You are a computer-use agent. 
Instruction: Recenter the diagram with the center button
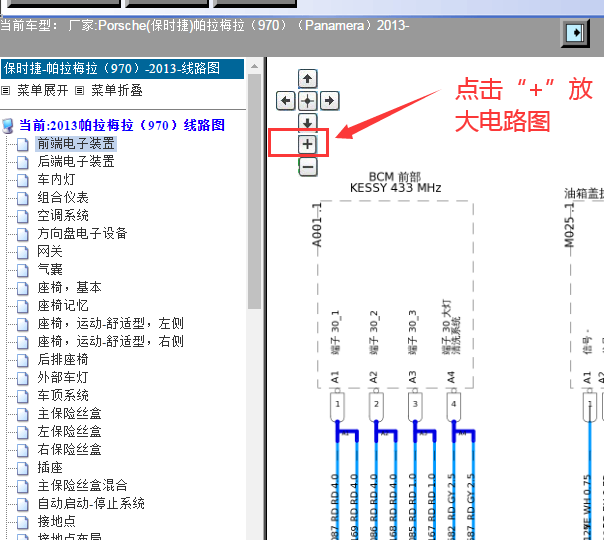(x=307, y=101)
